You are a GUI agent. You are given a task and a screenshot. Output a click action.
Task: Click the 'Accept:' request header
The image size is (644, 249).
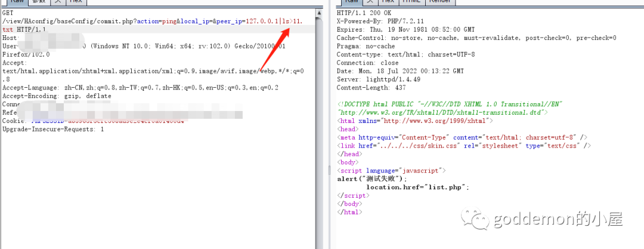[x=14, y=63]
